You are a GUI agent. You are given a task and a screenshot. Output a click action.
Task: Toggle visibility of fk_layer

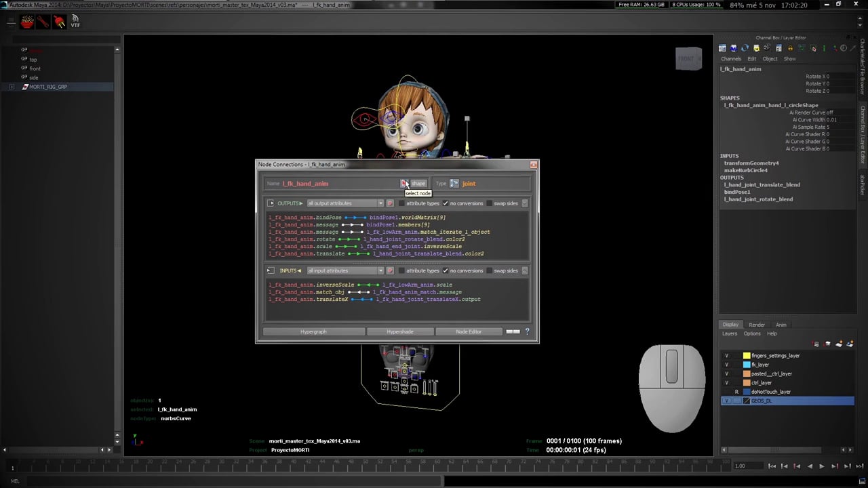(x=727, y=365)
